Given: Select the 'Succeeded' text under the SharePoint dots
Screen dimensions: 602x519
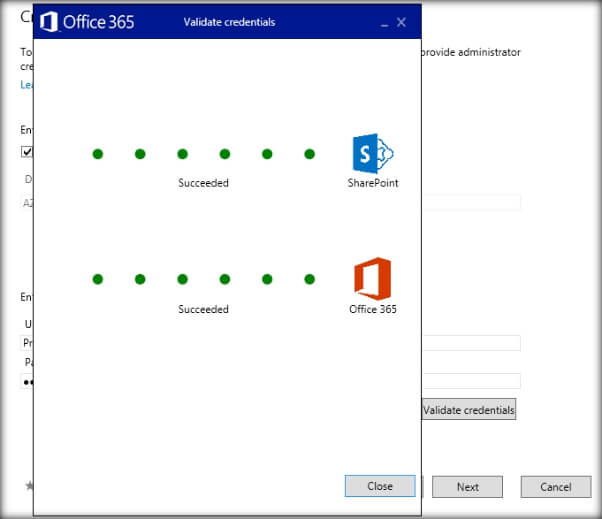Looking at the screenshot, I should (x=203, y=183).
